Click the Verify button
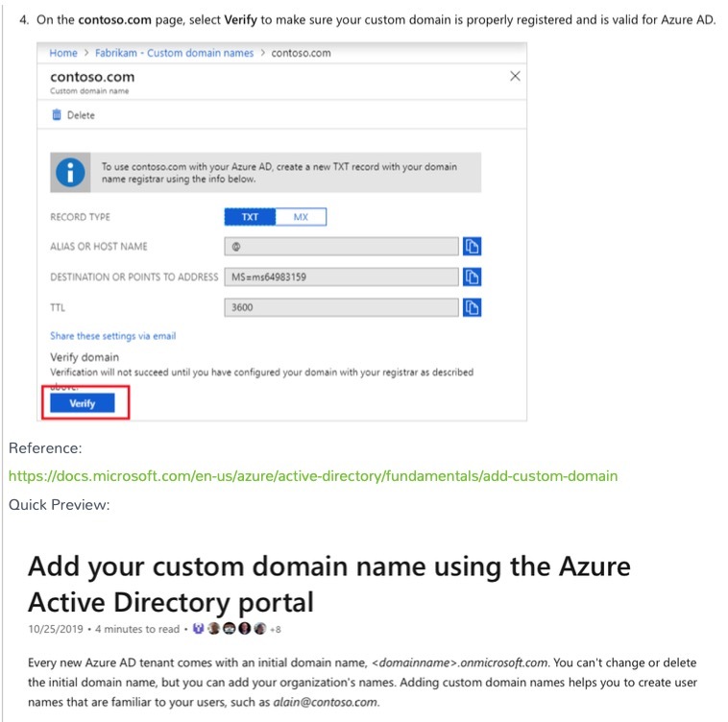The image size is (728, 722). pos(83,402)
